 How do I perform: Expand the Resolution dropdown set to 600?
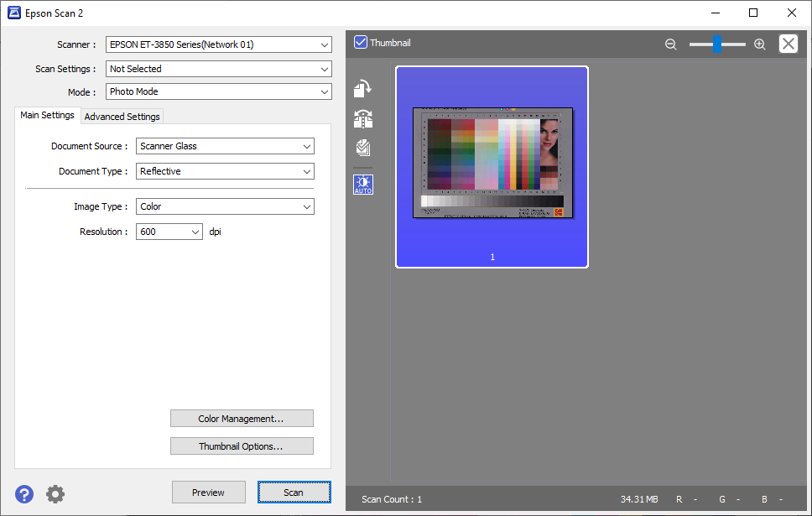tap(169, 232)
